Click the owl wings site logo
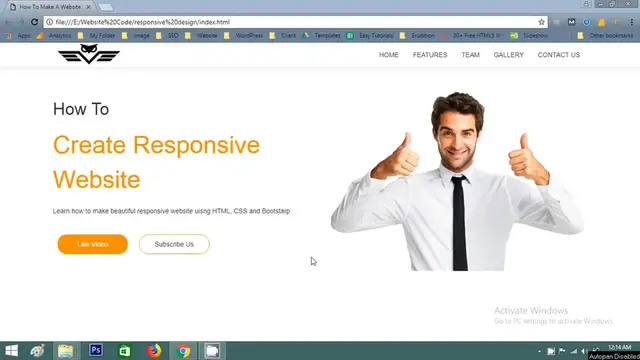This screenshot has width=640, height=360. (89, 54)
